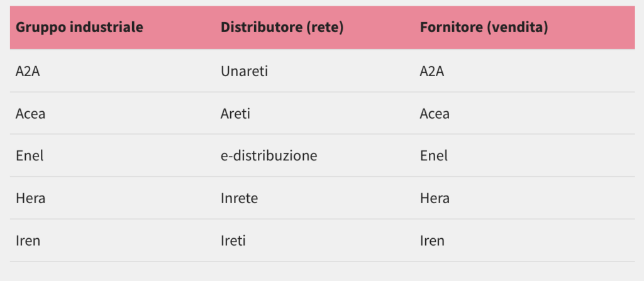
Task: Click the divider line under the A2A row
Action: 322,92
